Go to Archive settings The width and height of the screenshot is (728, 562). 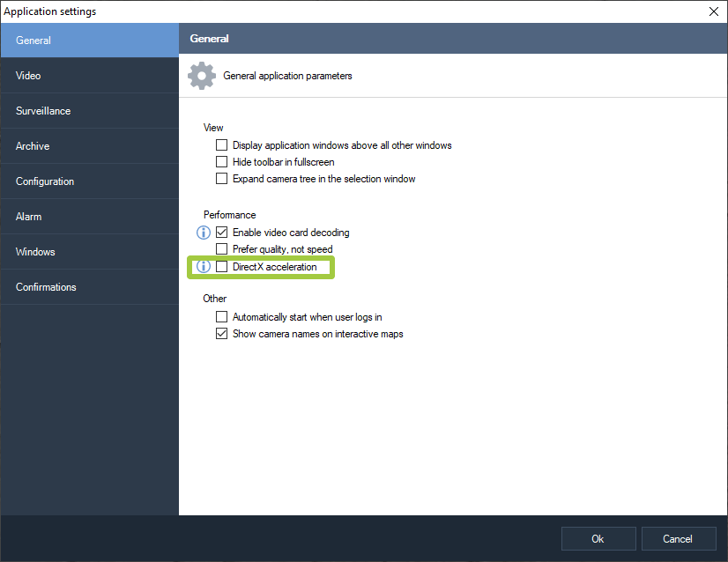click(x=89, y=146)
